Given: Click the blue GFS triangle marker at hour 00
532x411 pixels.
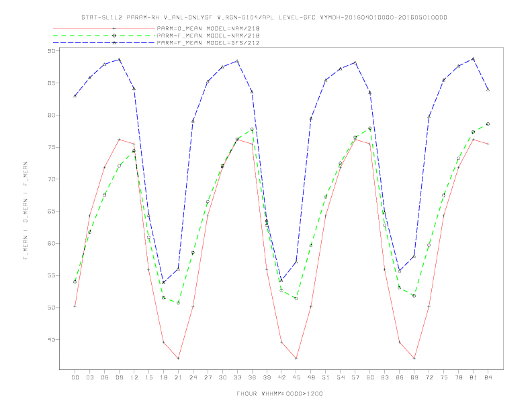Looking at the screenshot, I should coord(75,96).
